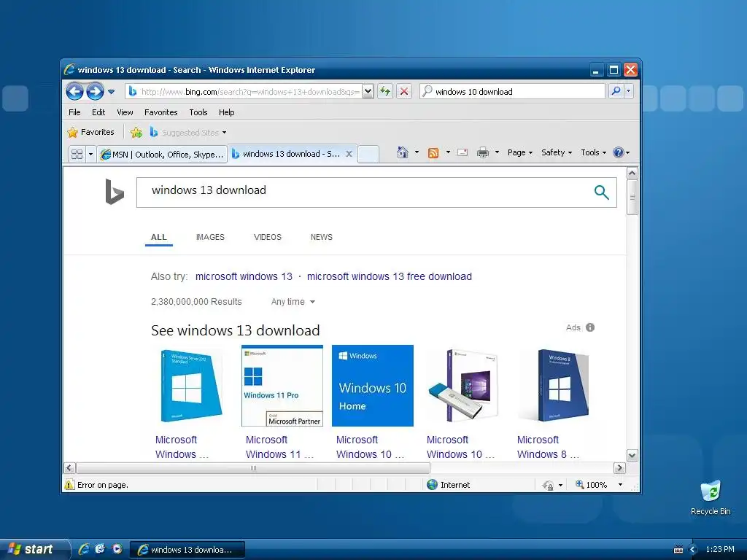This screenshot has height=560, width=747.
Task: Click the Favorites star button
Action: (91, 132)
